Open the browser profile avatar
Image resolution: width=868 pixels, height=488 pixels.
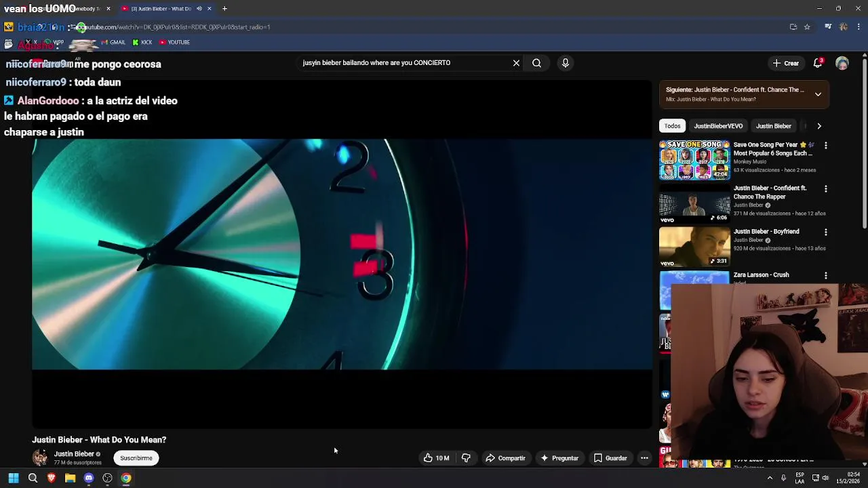pos(843,27)
